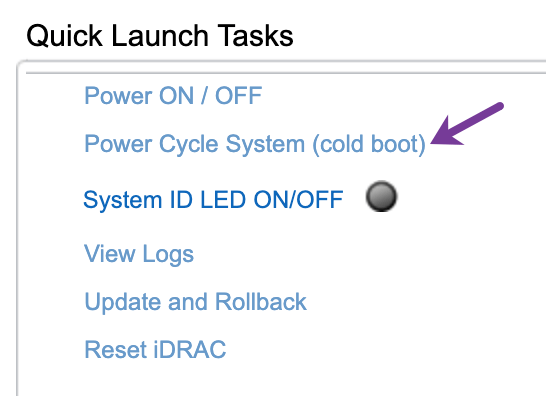Click the word 'Logs' in View Logs

tap(168, 255)
